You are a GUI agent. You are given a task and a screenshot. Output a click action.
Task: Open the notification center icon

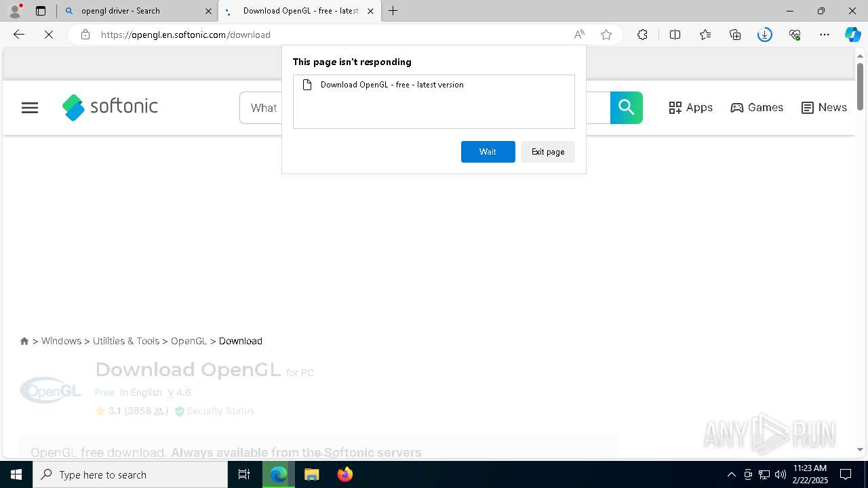[846, 474]
